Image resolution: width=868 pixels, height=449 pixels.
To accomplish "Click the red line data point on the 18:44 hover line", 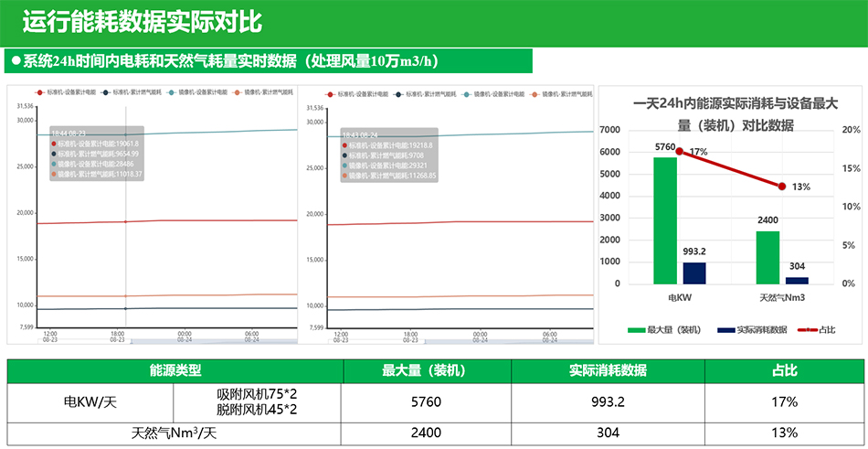I will tap(126, 221).
